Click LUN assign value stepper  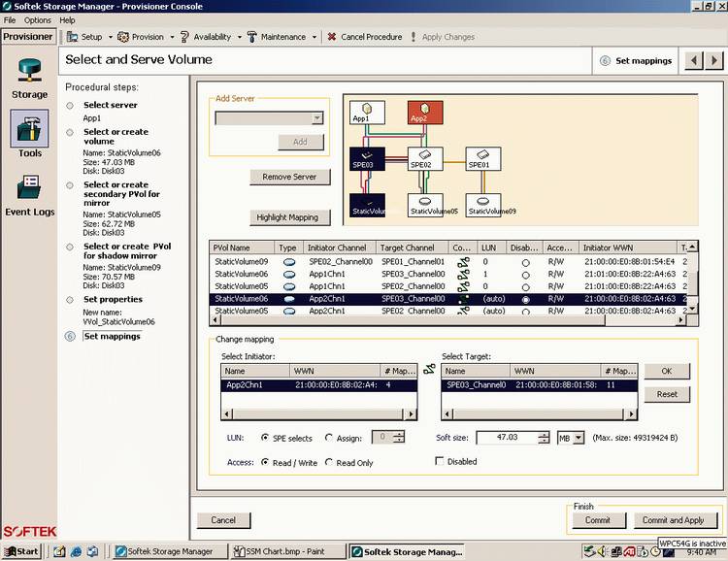(399, 437)
